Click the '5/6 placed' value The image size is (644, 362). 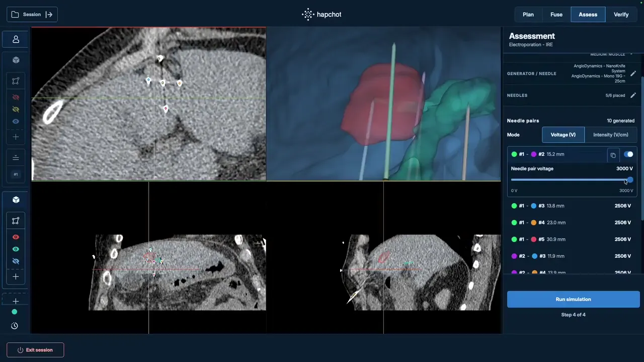pyautogui.click(x=615, y=95)
